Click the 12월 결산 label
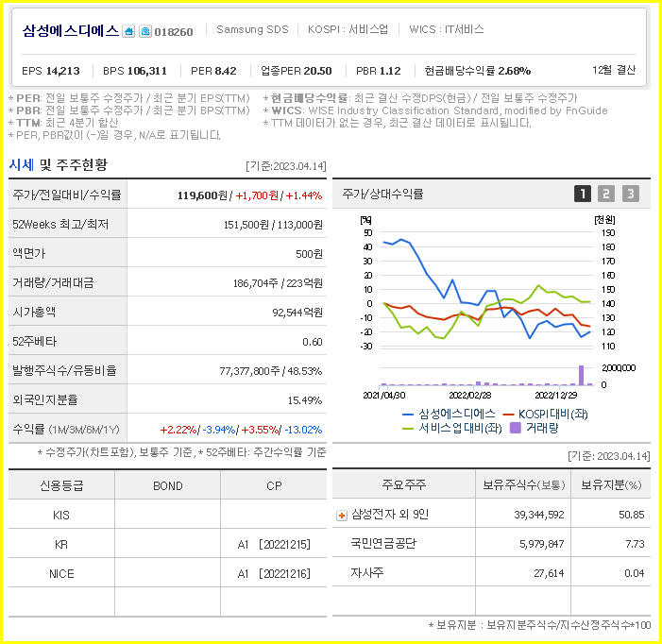Viewport: 662px width, 644px height. (x=614, y=70)
